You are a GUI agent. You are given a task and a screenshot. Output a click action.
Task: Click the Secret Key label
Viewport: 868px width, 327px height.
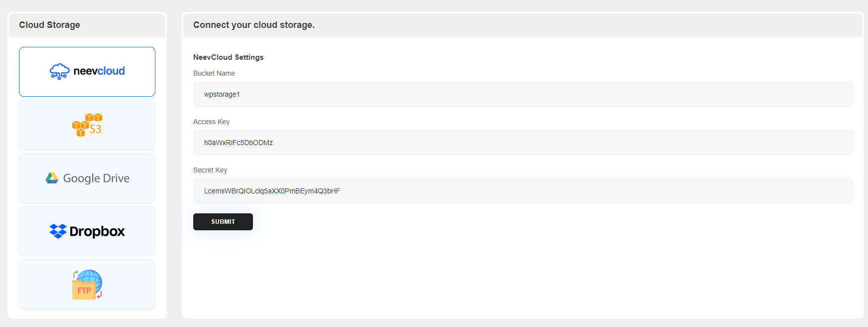[210, 170]
